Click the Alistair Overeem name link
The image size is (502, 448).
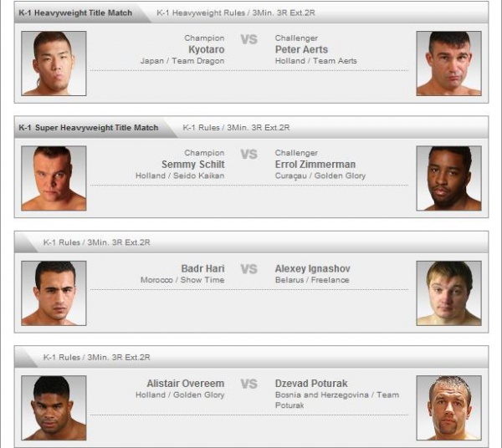[x=186, y=384]
